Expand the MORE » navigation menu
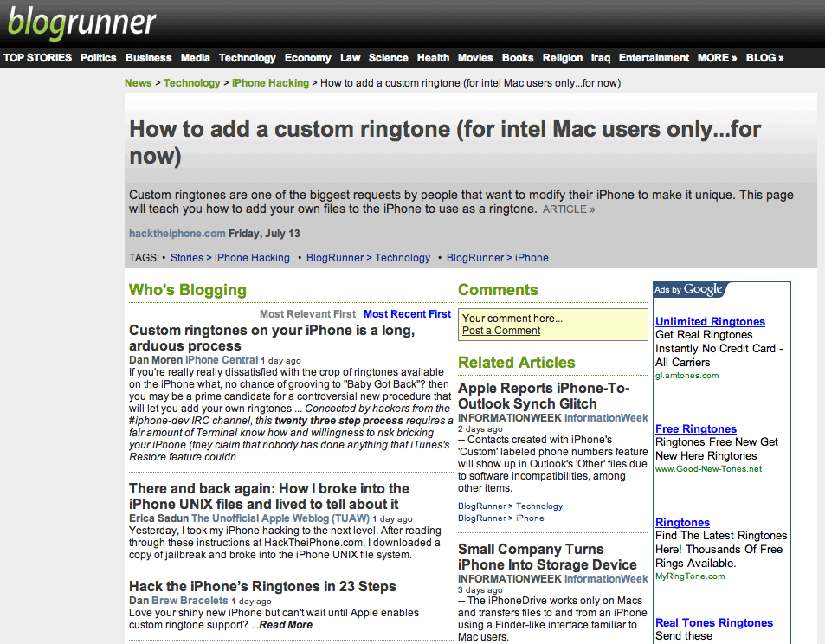This screenshot has height=644, width=825. [x=717, y=58]
